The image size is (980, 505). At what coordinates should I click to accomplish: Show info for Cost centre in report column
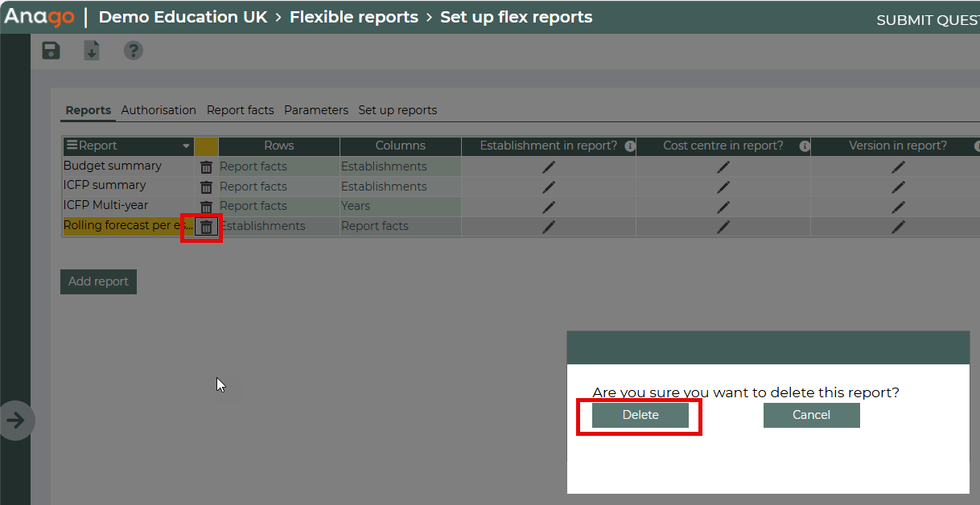805,146
